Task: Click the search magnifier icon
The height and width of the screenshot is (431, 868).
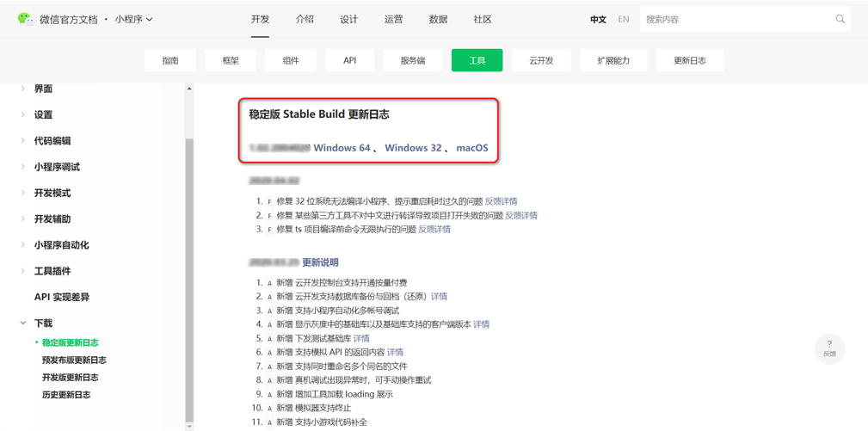Action: (840, 19)
